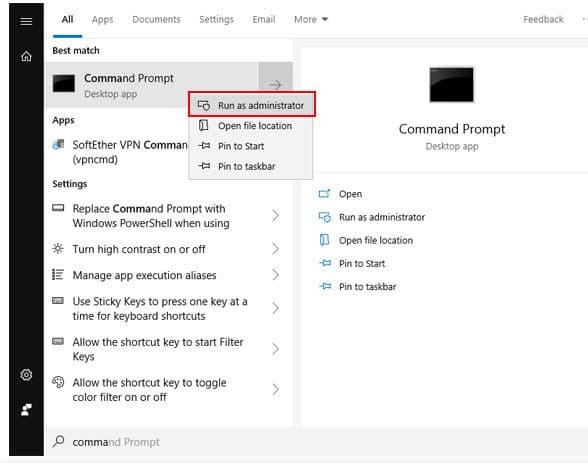This screenshot has height=463, width=588.
Task: Expand Replace Command Prompt setting chevron
Action: coord(276,216)
